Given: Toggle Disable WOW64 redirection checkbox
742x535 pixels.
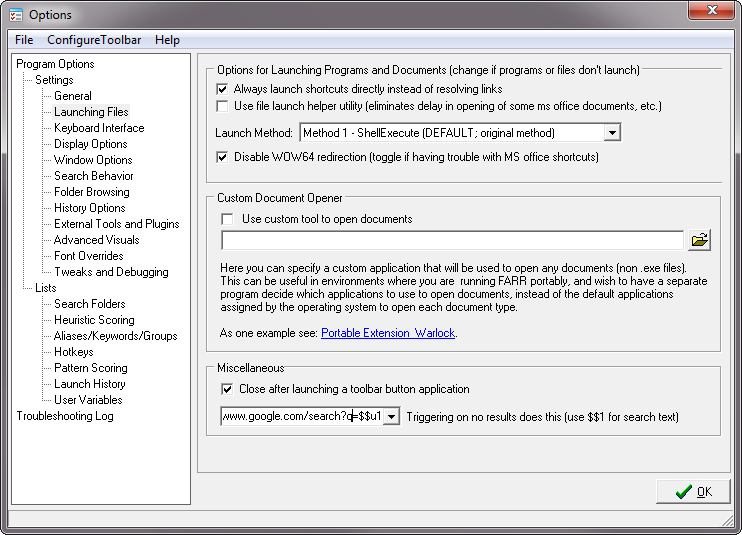Looking at the screenshot, I should coord(222,157).
